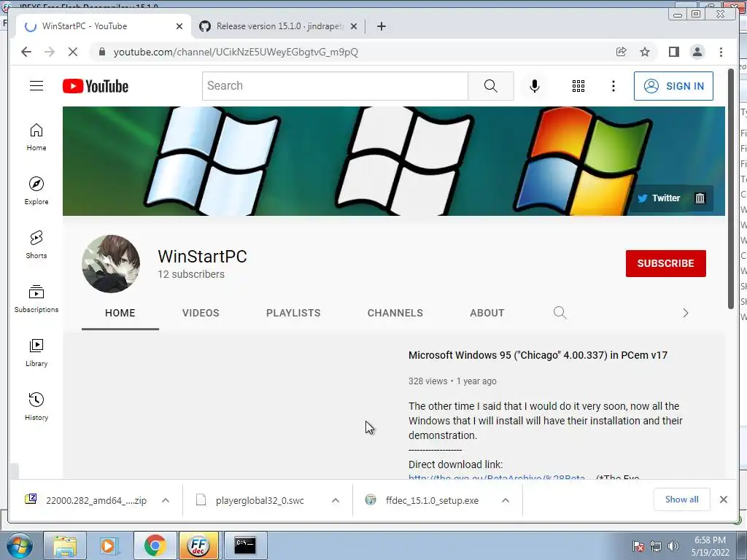Open the archive icon link on banner
Screen dimensions: 747x560
700,198
